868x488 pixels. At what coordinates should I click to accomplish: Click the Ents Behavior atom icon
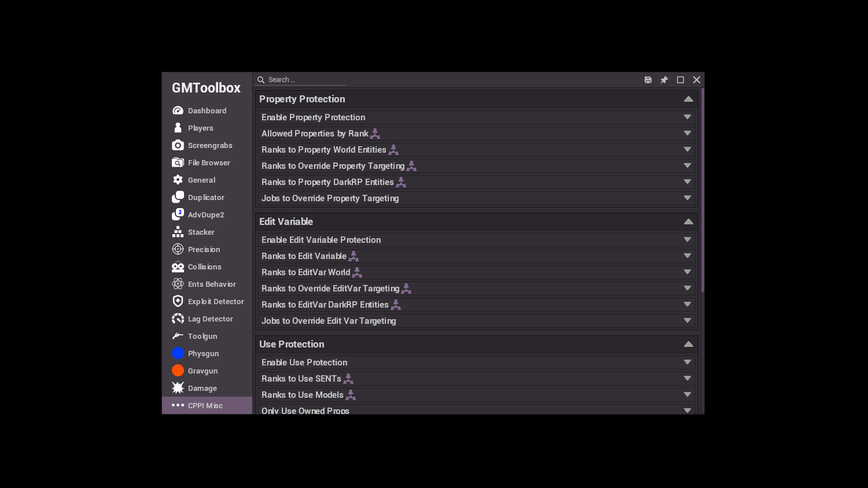coord(178,284)
